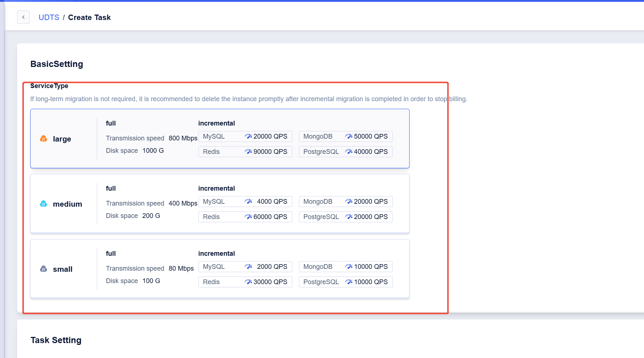This screenshot has height=358, width=644.
Task: Click gauge icon in medium MongoDB box
Action: (349, 202)
